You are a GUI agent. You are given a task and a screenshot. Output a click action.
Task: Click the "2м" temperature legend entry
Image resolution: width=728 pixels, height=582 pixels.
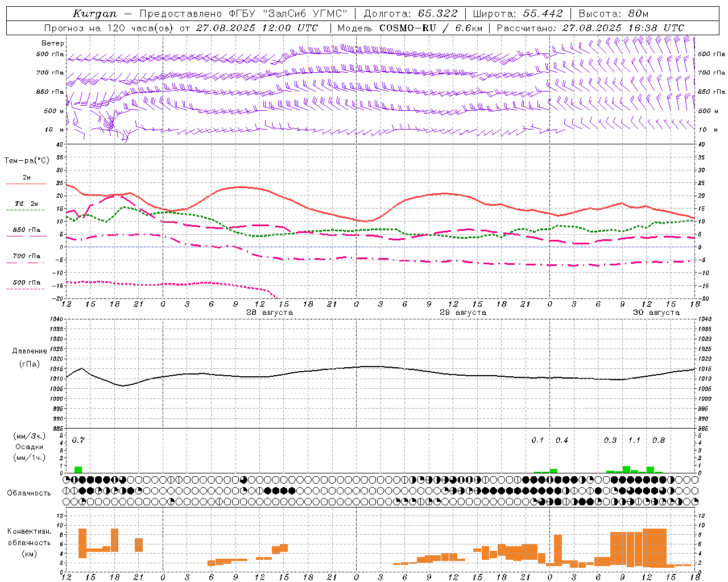[x=27, y=177]
